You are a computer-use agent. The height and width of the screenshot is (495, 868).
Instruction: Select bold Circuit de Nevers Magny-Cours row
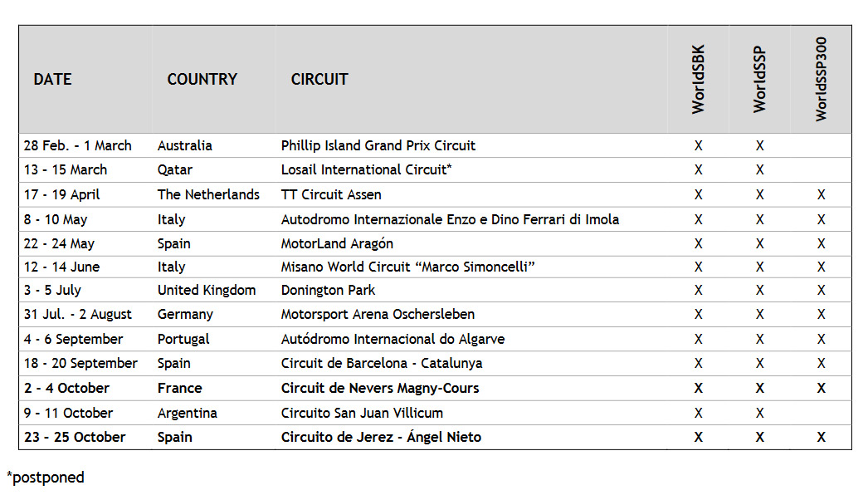click(435, 388)
